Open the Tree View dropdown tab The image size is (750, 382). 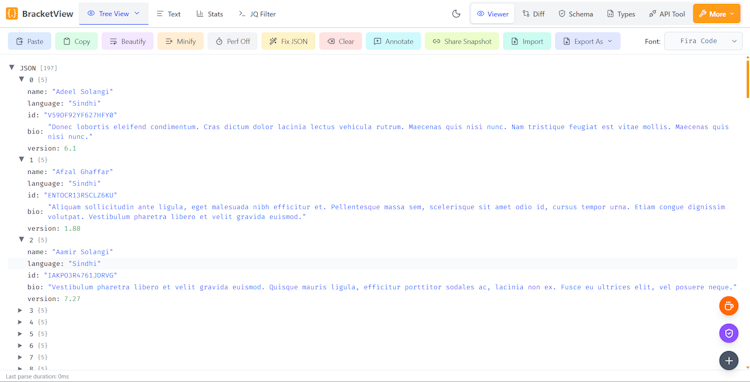pyautogui.click(x=114, y=14)
